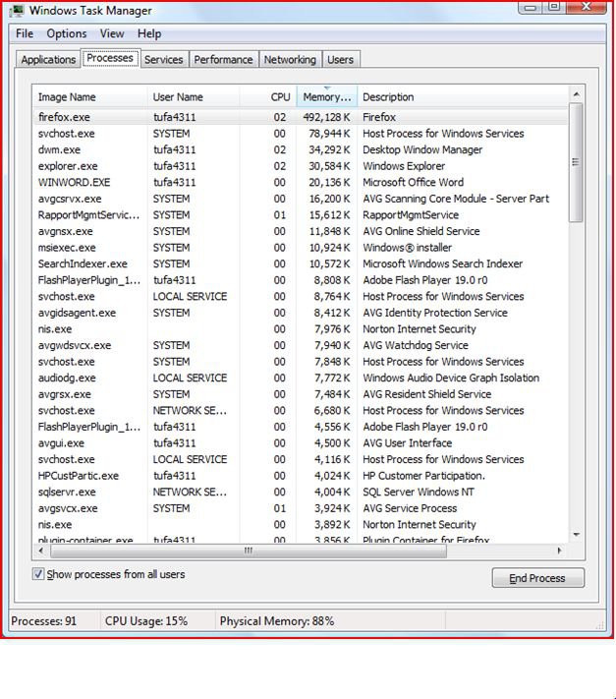Select the avgnsx.exe process

pos(301,231)
